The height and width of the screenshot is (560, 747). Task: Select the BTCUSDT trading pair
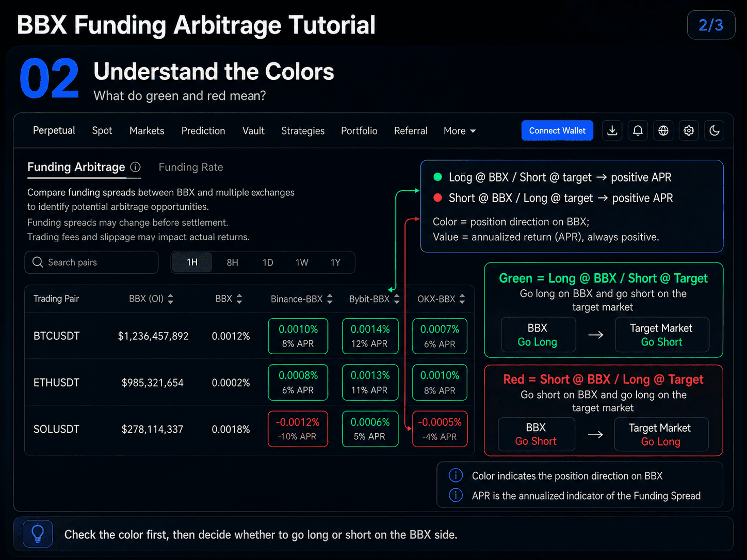point(57,336)
